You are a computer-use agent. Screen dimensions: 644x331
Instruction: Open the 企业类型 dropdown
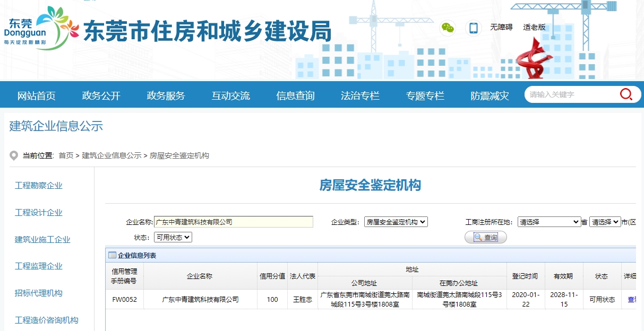point(396,222)
